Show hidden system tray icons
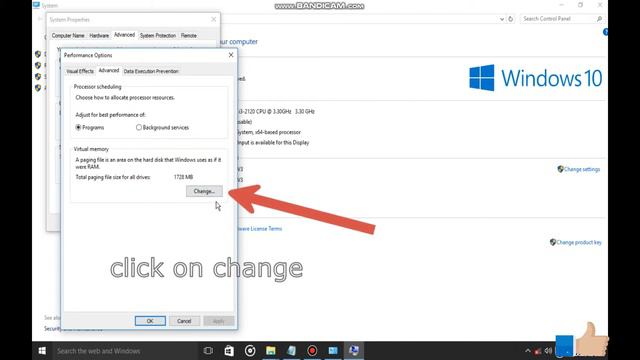The width and height of the screenshot is (640, 360). tap(528, 351)
